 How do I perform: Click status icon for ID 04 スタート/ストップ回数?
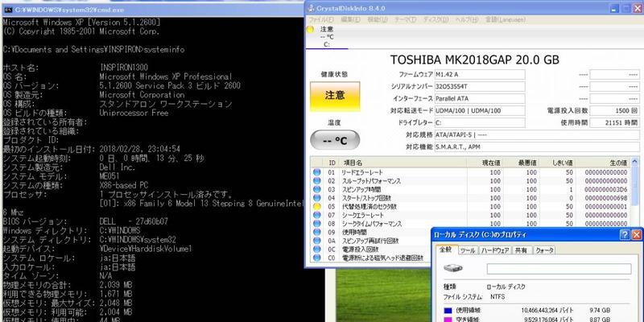316,198
